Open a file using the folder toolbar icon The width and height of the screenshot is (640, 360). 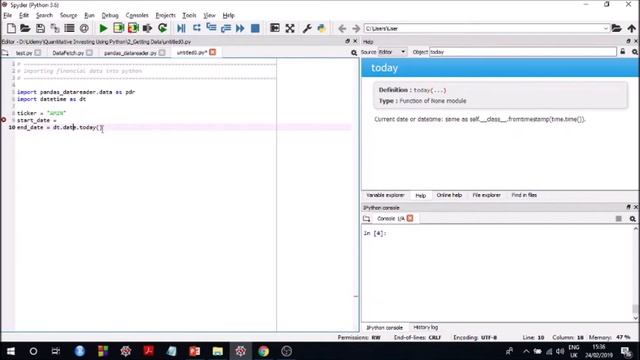click(x=25, y=28)
